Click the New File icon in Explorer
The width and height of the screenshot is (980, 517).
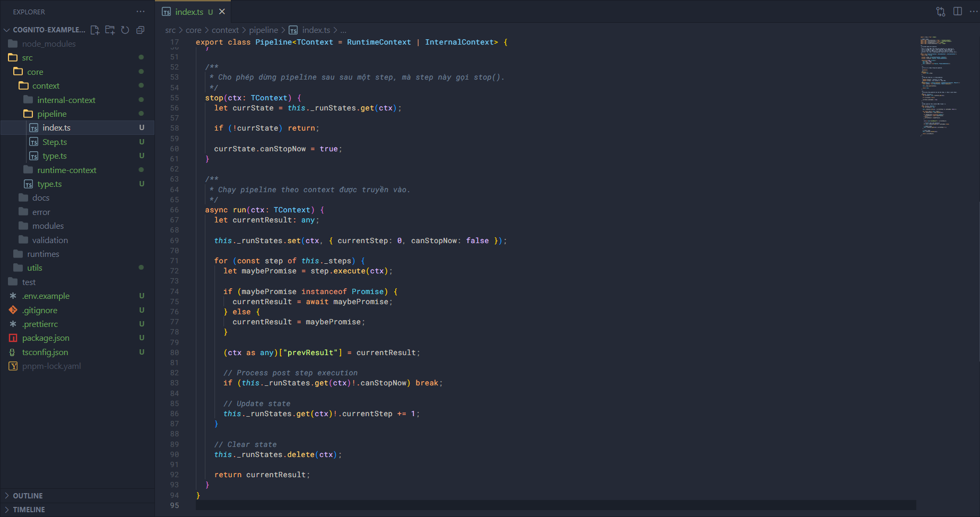click(95, 30)
